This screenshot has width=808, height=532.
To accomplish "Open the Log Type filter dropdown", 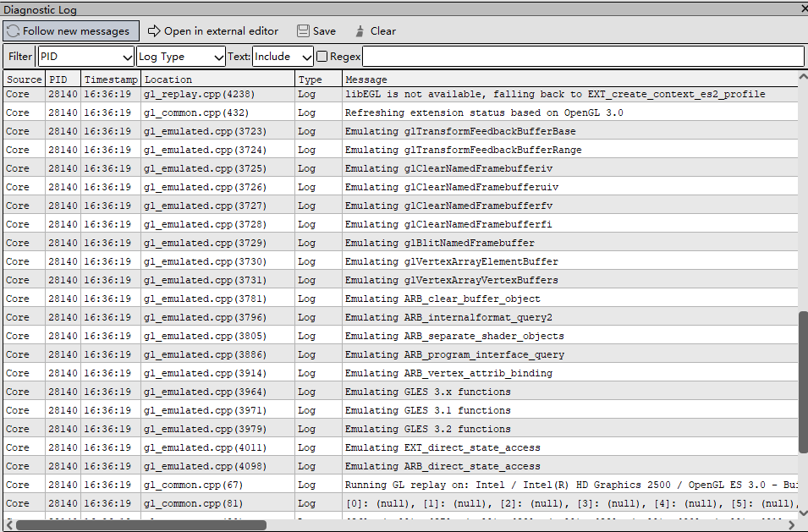I will 181,57.
